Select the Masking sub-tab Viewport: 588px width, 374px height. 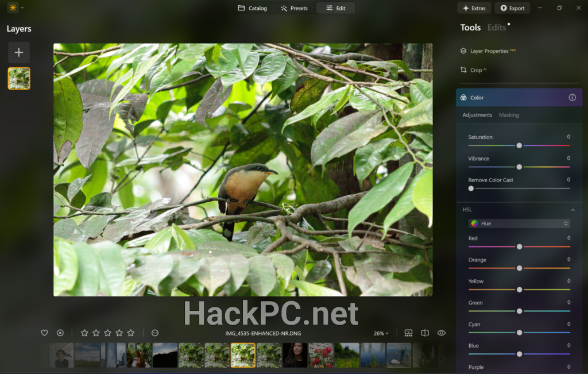509,115
